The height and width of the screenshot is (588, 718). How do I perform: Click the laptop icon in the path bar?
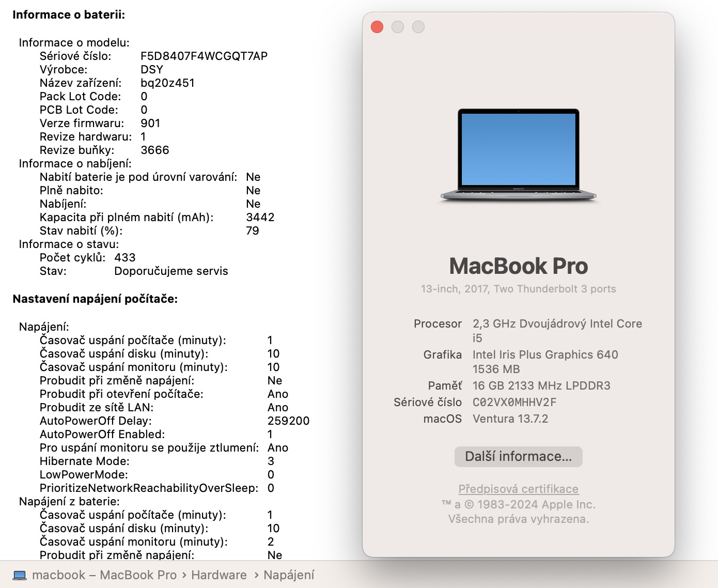coord(20,575)
